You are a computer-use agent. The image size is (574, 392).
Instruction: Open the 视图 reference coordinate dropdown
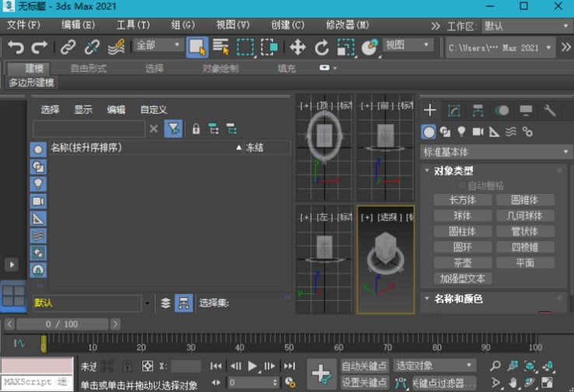point(408,45)
